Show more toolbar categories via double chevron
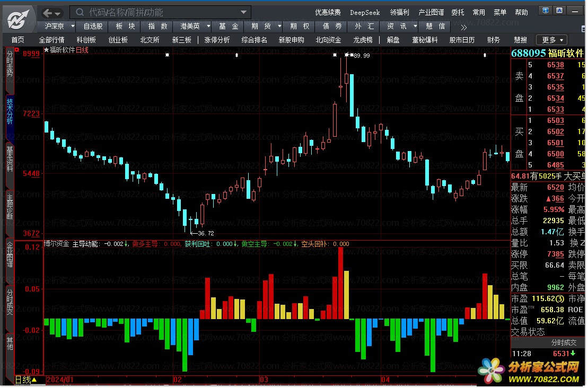The height and width of the screenshot is (388, 588). (464, 27)
